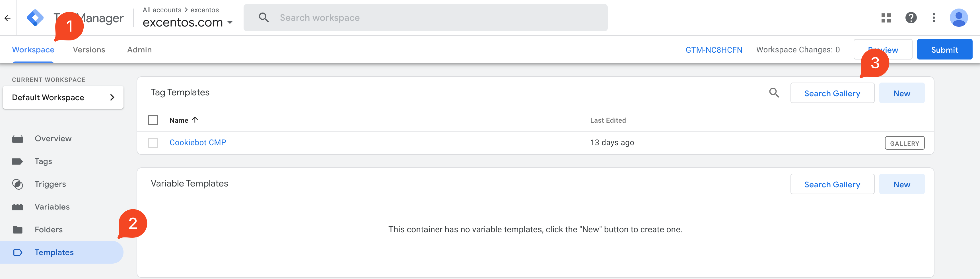
Task: Expand the Default Workspace chevron
Action: click(x=112, y=97)
